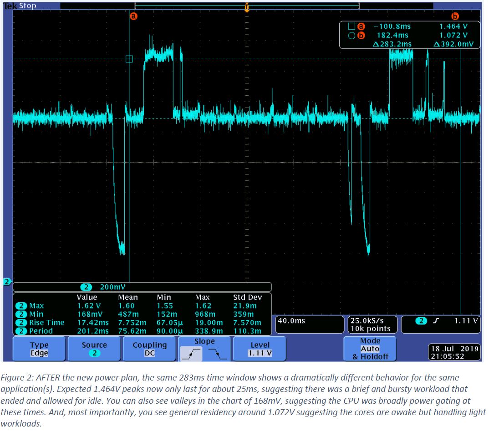
Task: Select the rising edge slope icon
Action: point(191,354)
